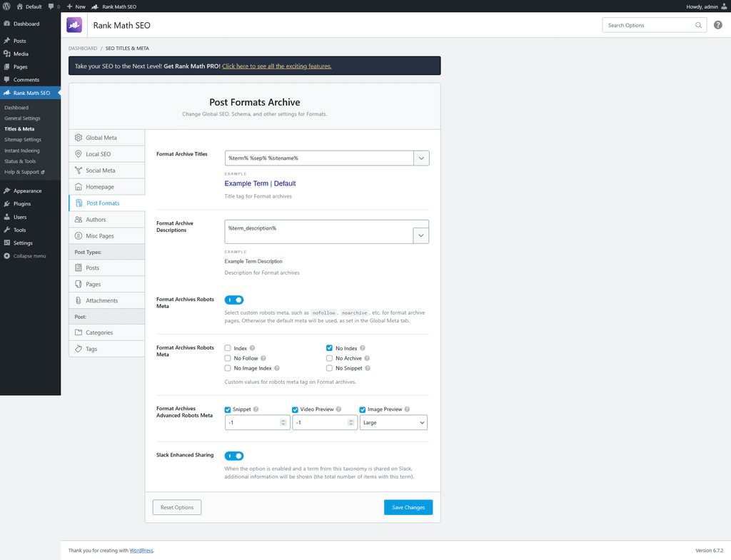
Task: Click the Homepage house icon
Action: (79, 187)
